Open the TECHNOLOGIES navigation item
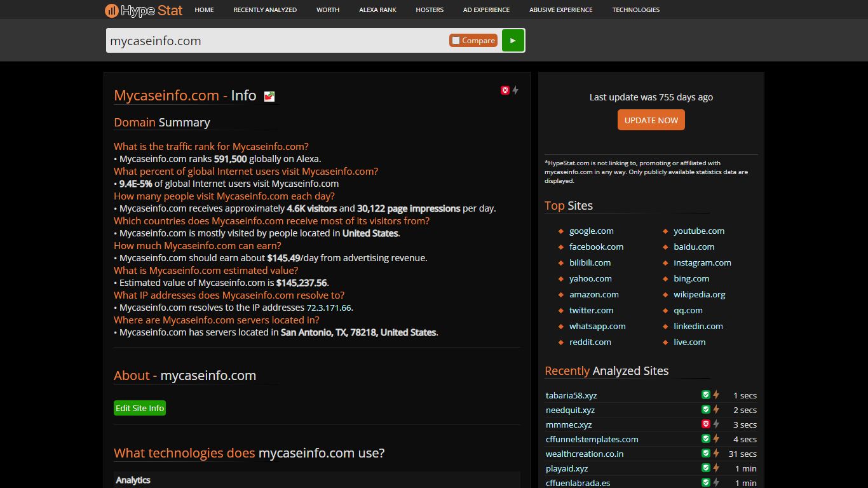The image size is (868, 488). [635, 10]
